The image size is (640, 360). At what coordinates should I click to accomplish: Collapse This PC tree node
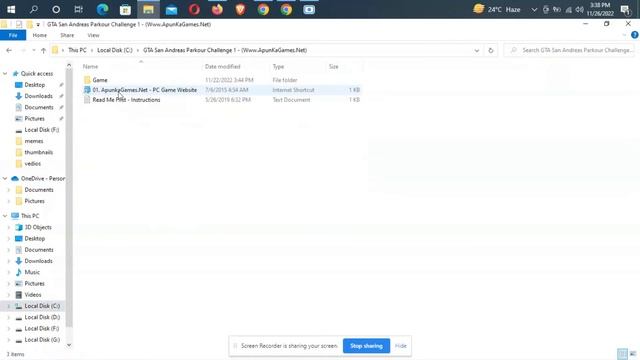[5, 216]
